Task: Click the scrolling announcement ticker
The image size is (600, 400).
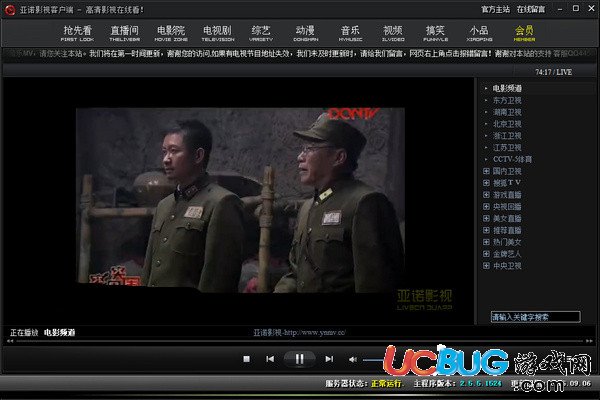Action: pyautogui.click(x=300, y=54)
